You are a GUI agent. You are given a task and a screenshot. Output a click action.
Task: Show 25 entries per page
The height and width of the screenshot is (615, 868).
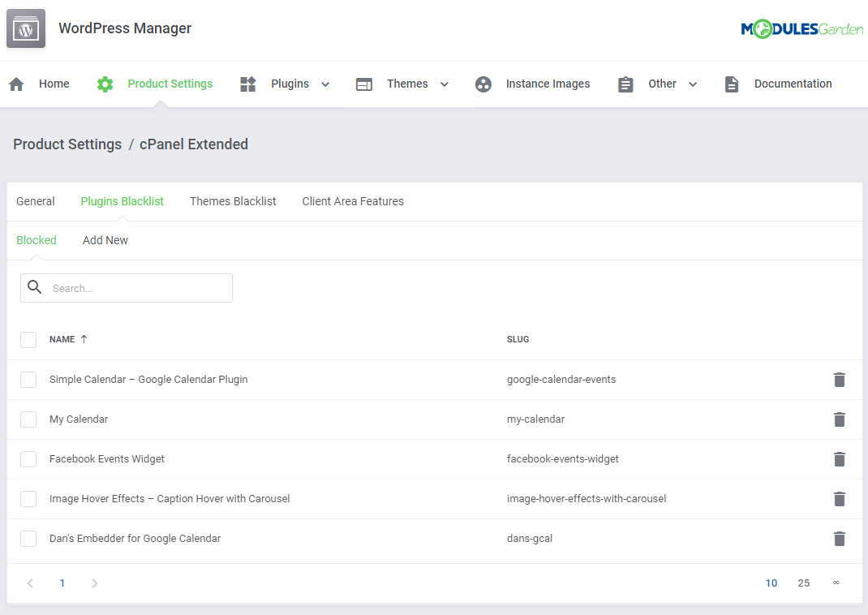click(804, 583)
